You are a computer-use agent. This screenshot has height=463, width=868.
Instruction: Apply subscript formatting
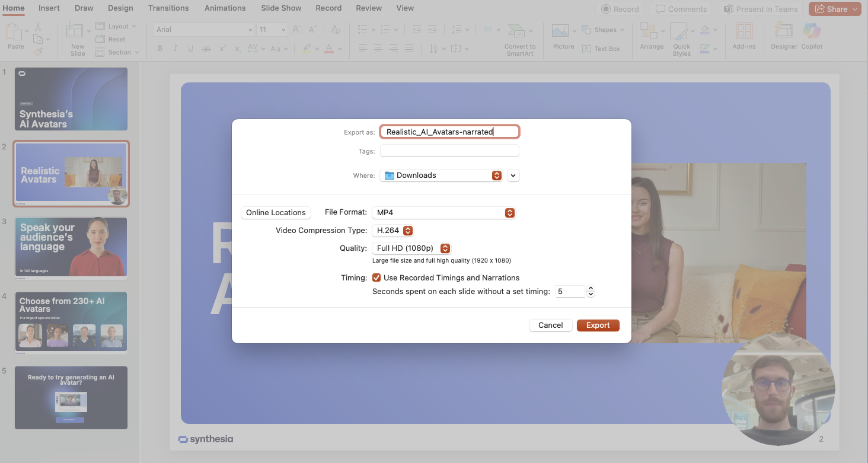click(x=238, y=49)
